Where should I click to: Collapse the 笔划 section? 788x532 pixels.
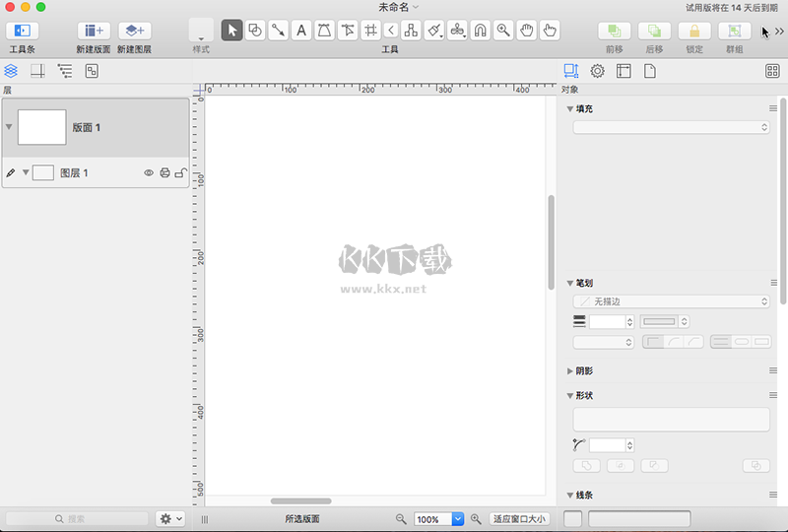click(570, 283)
